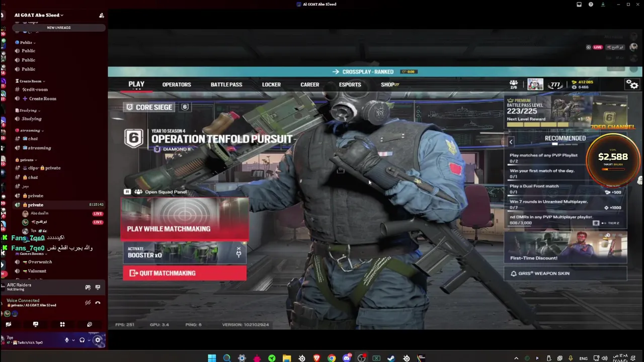This screenshot has height=362, width=644.
Task: Open Discord user settings gear
Action: pyautogui.click(x=98, y=340)
